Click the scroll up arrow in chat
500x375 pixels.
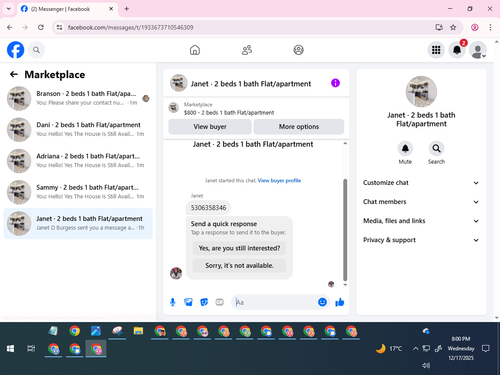345,143
